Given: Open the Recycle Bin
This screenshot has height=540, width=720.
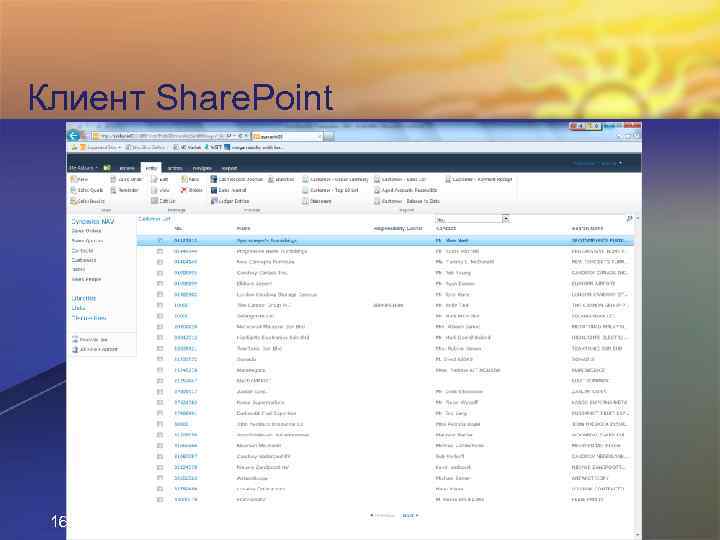Looking at the screenshot, I should pyautogui.click(x=90, y=339).
